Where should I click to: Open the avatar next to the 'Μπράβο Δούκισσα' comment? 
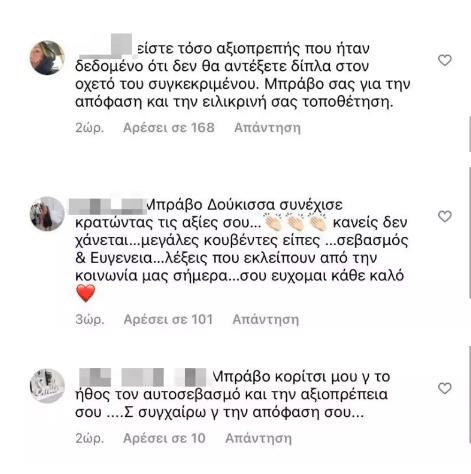(47, 214)
